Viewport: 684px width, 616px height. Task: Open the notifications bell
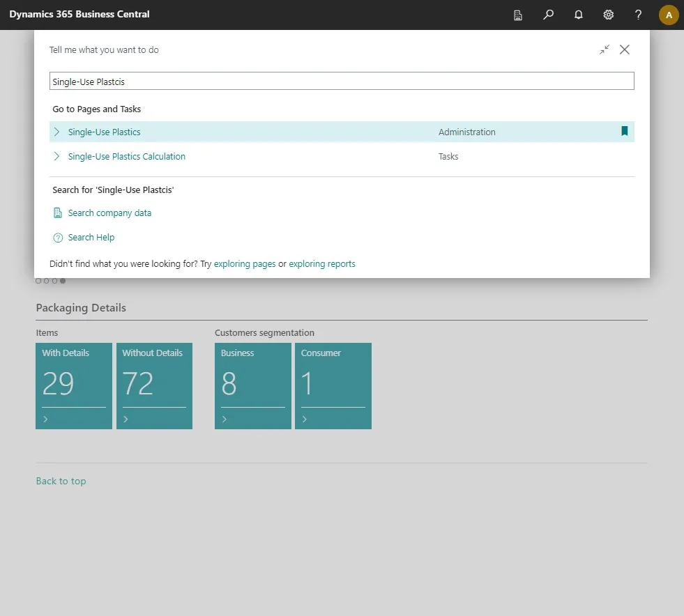coord(579,15)
